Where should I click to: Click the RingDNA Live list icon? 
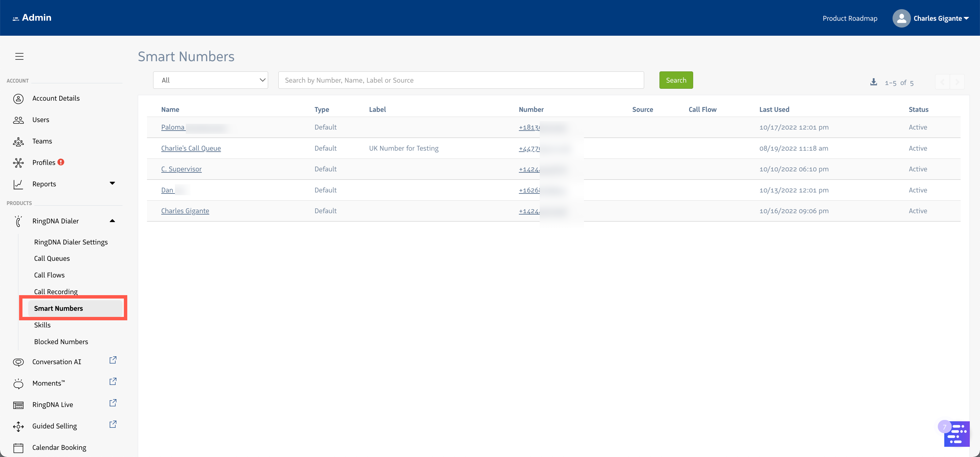[x=18, y=405]
